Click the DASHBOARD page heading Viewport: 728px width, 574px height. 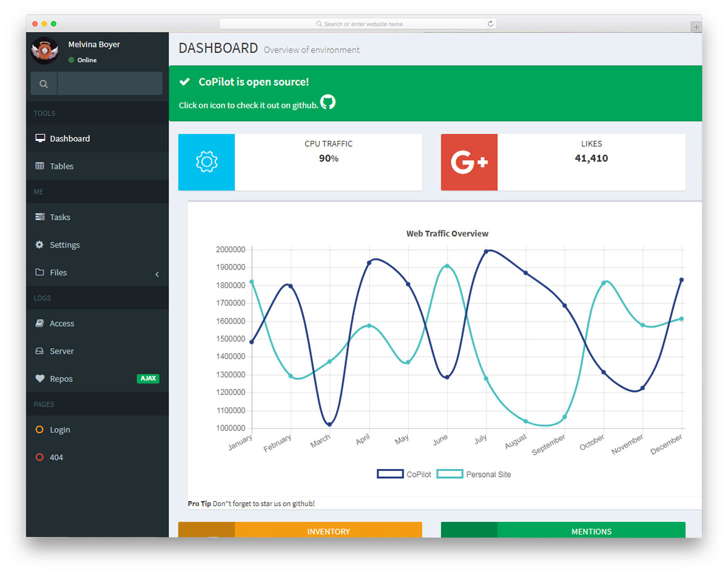(x=218, y=48)
